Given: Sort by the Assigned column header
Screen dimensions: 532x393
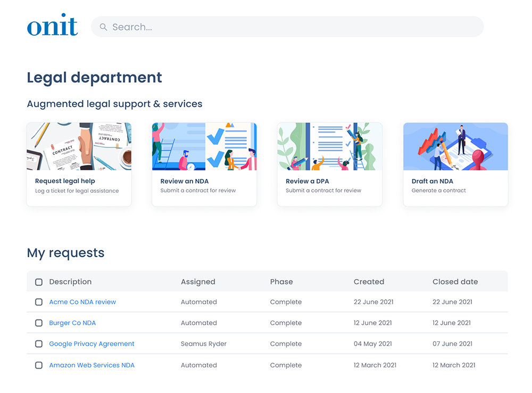Looking at the screenshot, I should [198, 282].
